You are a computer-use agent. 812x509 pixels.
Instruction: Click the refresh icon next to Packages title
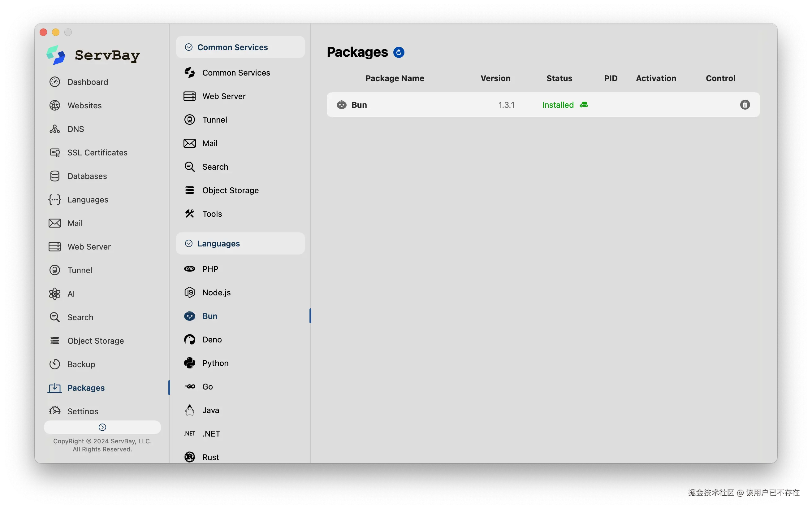pyautogui.click(x=399, y=52)
